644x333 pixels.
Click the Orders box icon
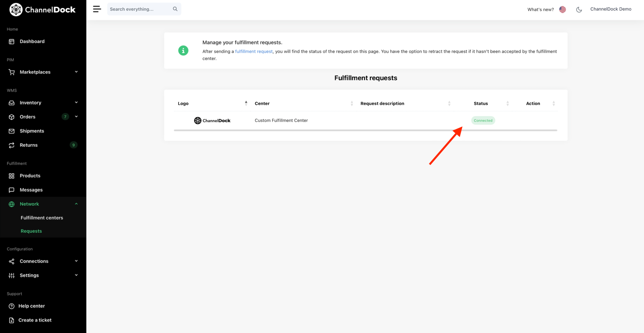coord(11,117)
